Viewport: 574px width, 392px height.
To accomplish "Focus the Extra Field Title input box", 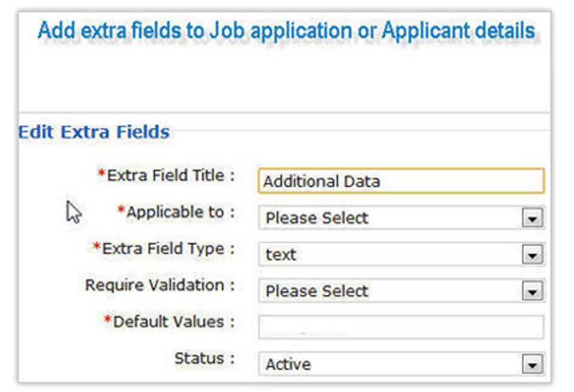I will [x=401, y=181].
